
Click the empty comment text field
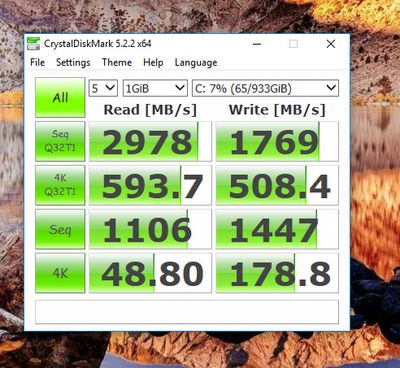187,312
